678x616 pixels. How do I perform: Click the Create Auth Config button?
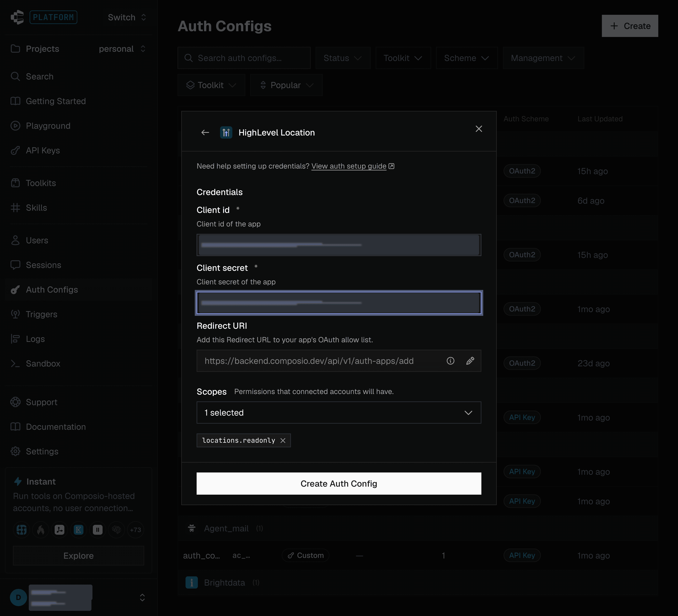click(339, 483)
